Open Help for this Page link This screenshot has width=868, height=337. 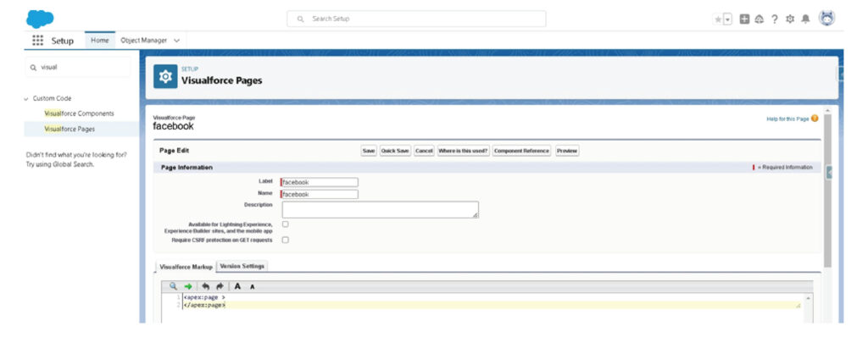pyautogui.click(x=787, y=119)
